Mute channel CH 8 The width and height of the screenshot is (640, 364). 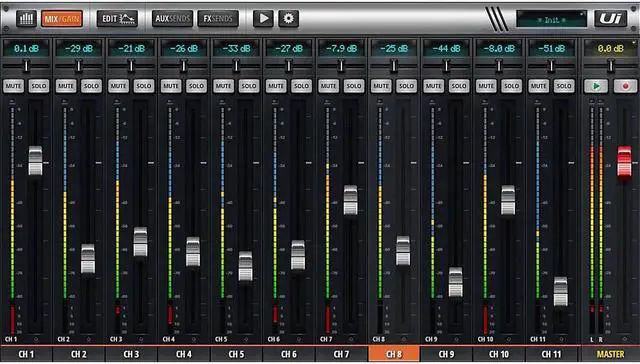tap(381, 86)
